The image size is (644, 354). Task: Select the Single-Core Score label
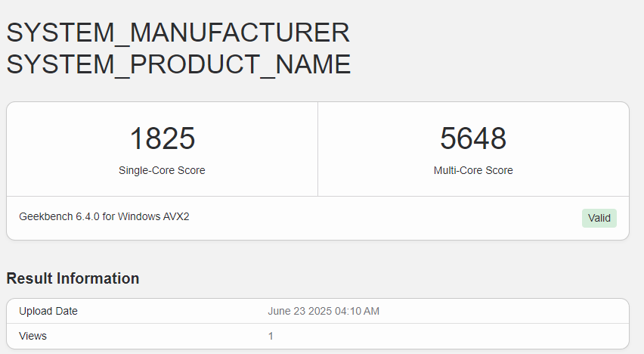(x=162, y=170)
